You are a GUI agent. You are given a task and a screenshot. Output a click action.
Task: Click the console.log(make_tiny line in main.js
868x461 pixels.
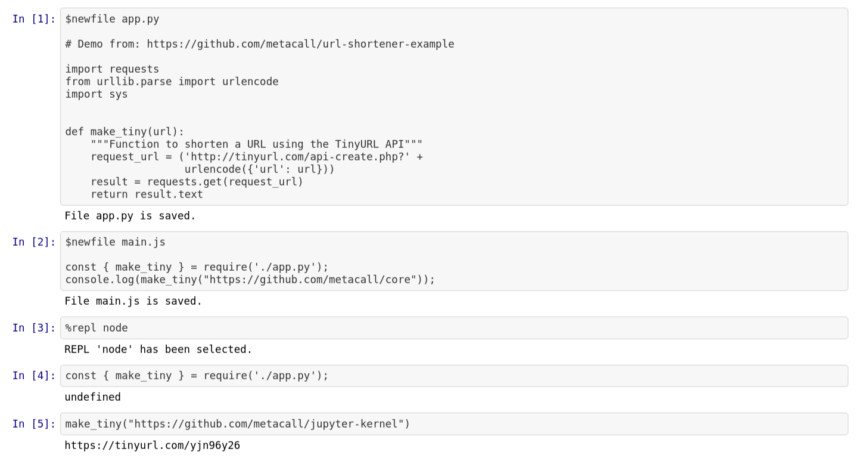250,280
